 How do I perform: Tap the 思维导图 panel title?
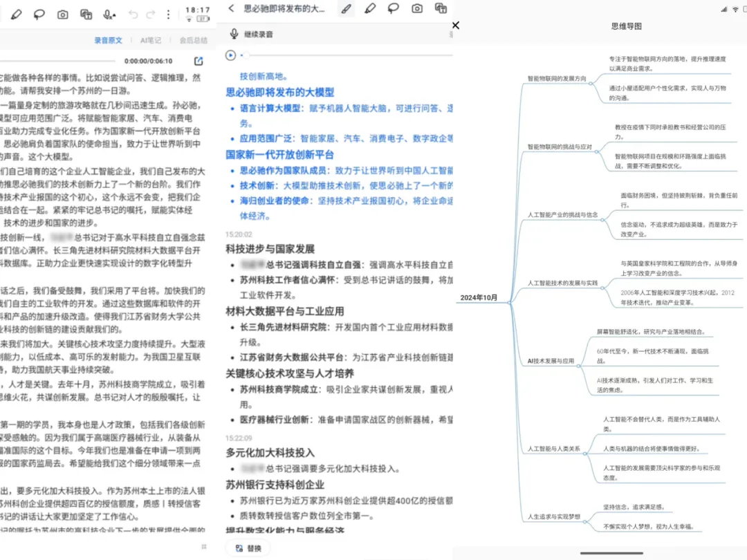pyautogui.click(x=627, y=26)
